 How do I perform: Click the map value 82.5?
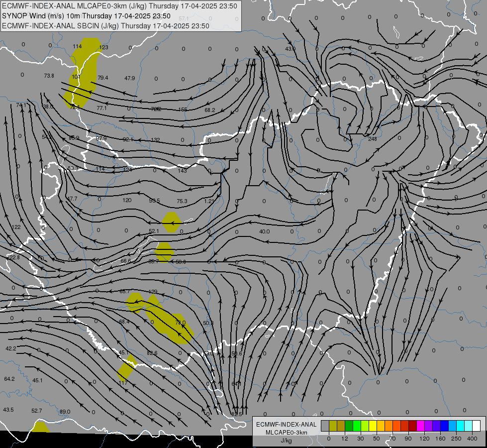[236, 414]
